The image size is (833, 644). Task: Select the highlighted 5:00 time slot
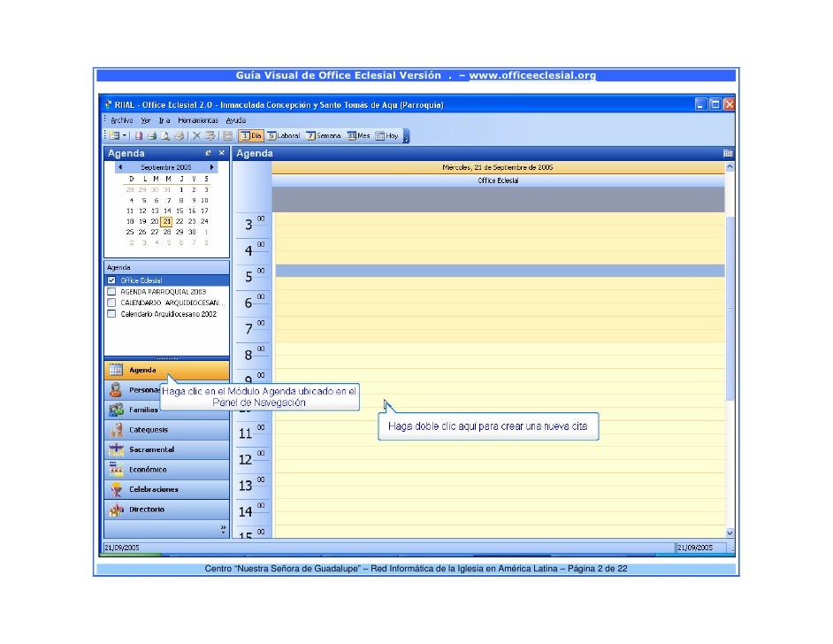[x=500, y=271]
